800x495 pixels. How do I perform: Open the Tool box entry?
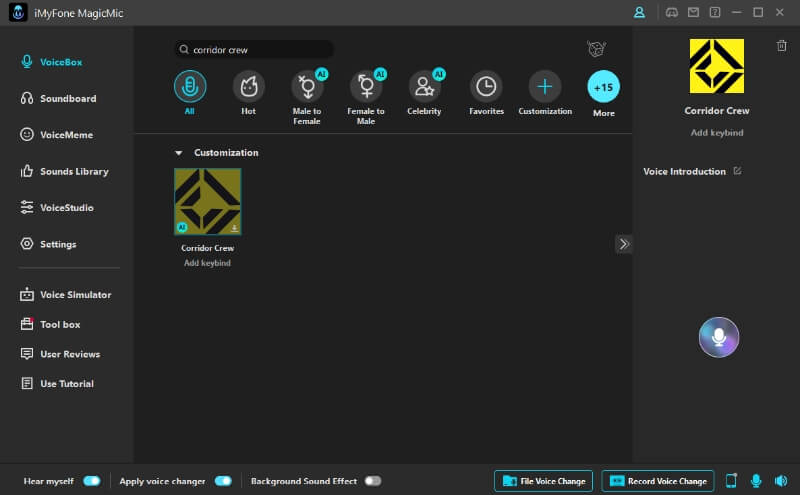pos(50,324)
